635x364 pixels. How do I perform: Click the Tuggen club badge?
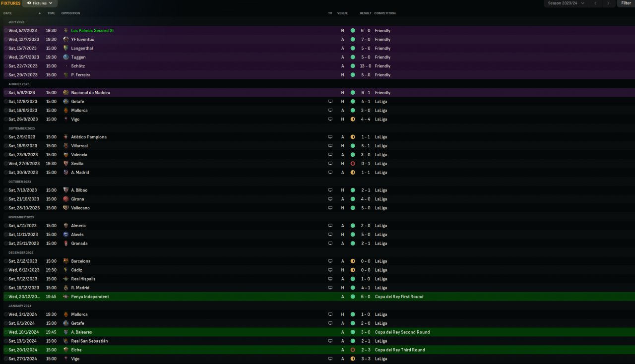[x=66, y=58]
